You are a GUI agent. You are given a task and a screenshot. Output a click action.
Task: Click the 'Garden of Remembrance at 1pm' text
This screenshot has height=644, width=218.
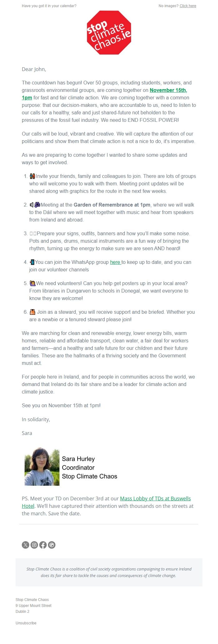click(x=112, y=205)
